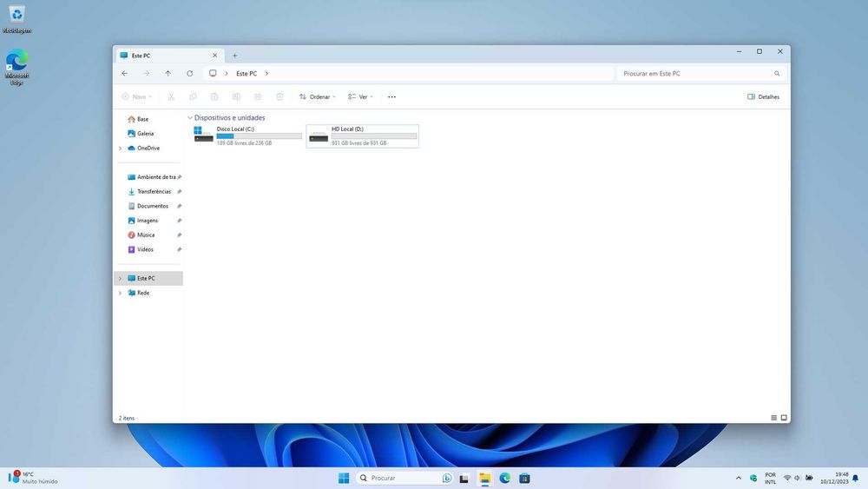The image size is (868, 489).
Task: Add a new tab with plus
Action: 234,56
